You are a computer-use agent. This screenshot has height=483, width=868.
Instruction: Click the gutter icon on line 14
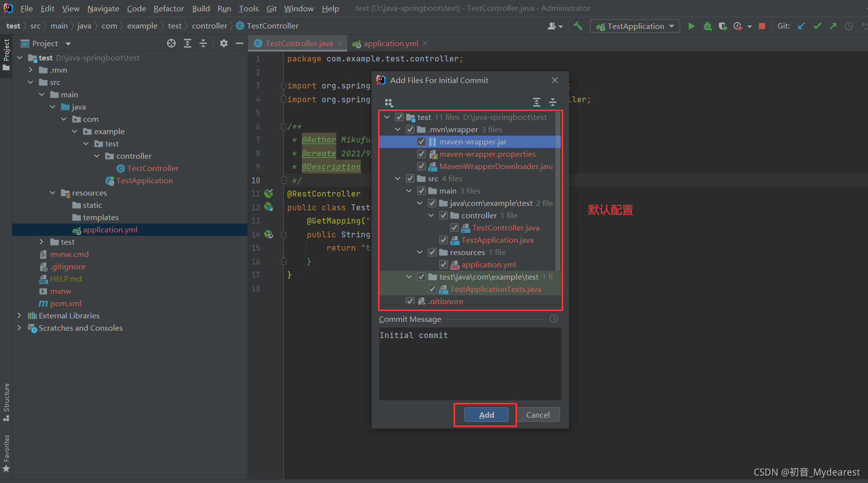point(269,234)
